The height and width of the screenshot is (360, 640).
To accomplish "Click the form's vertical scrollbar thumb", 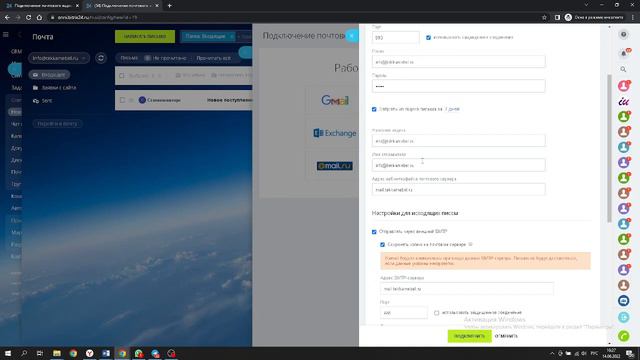I will 609,148.
